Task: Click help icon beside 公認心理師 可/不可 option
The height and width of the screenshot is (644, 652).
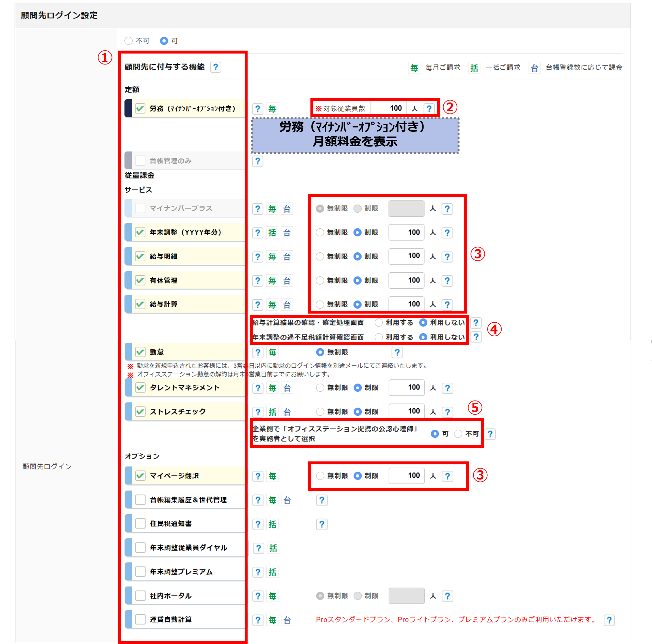Action: coord(490,434)
